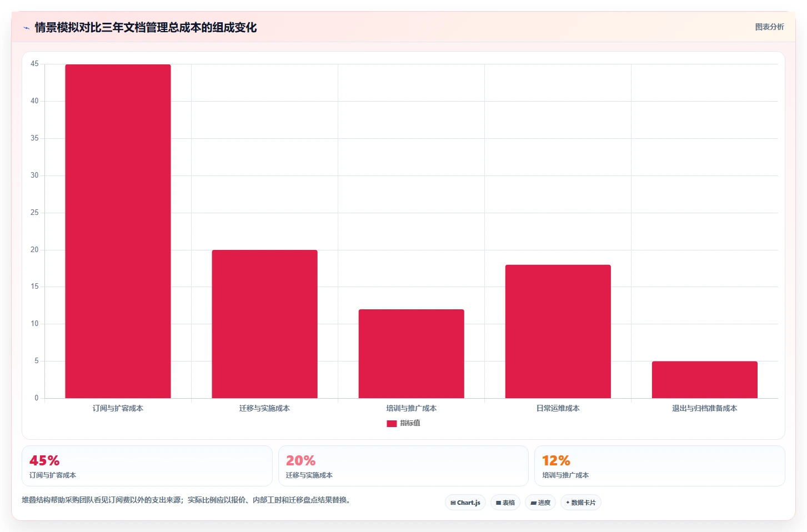Select the 退出与归档准备成本 bar
This screenshot has width=807, height=532.
(x=704, y=380)
